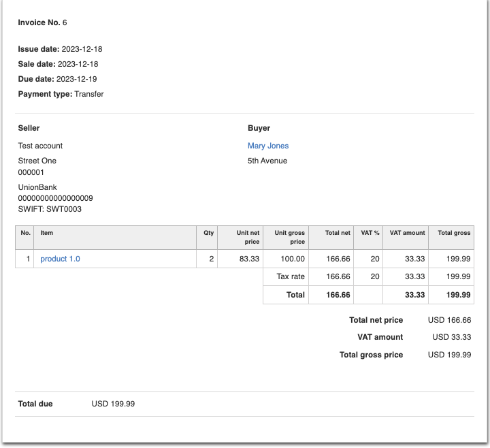Select the Total due USD 199.99 amount
The height and width of the screenshot is (448, 490).
pyautogui.click(x=113, y=404)
